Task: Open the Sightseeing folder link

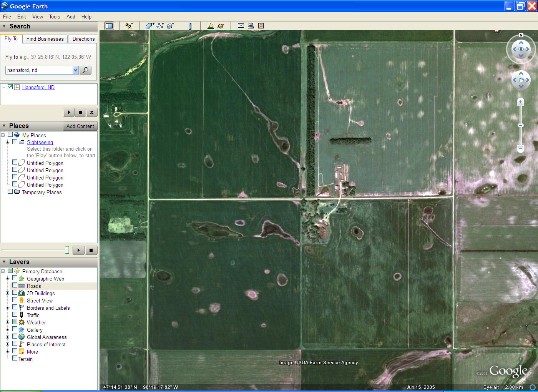Action: point(40,142)
